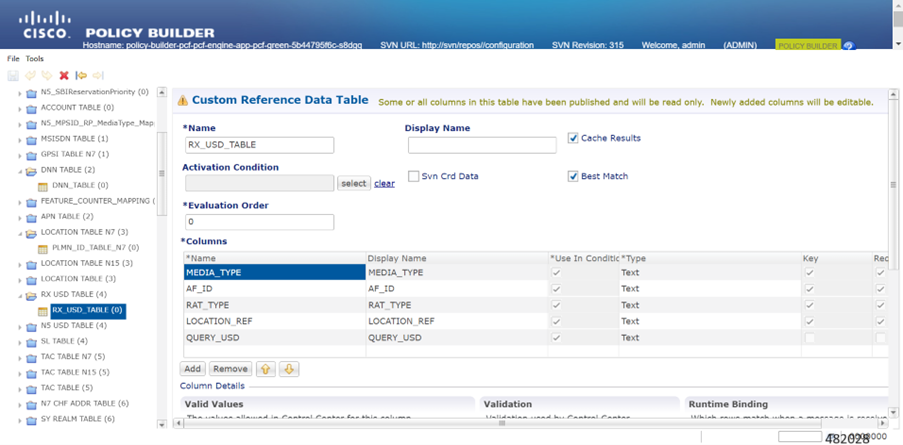Click the disabled Save floppy disk icon
The height and width of the screenshot is (445, 903).
click(13, 75)
